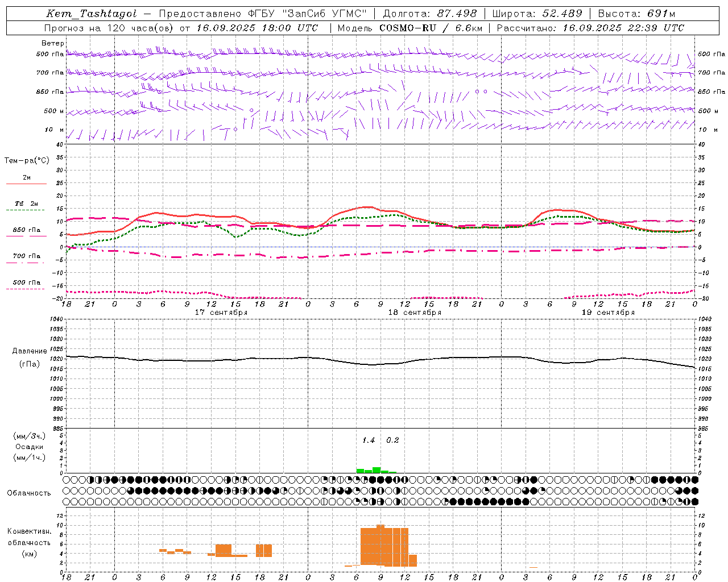Image resolution: width=728 pixels, height=582 pixels.
Task: Click the '(км)' unit of convective cloudiness
Action: [30, 554]
